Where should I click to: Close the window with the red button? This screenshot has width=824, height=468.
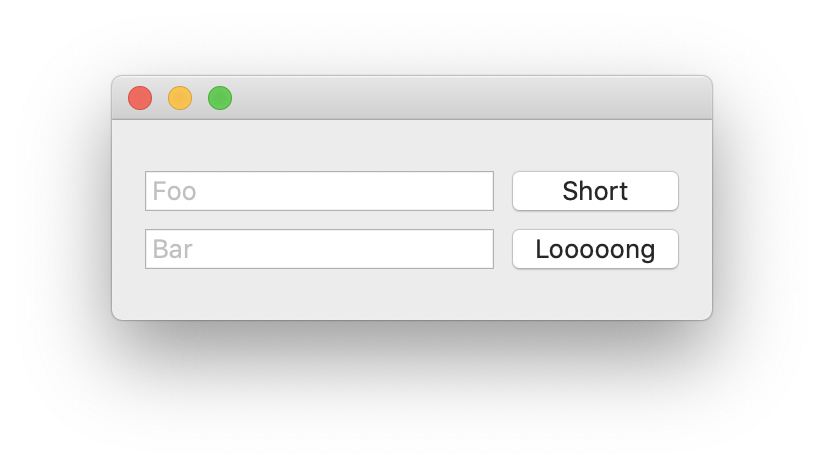[x=140, y=98]
